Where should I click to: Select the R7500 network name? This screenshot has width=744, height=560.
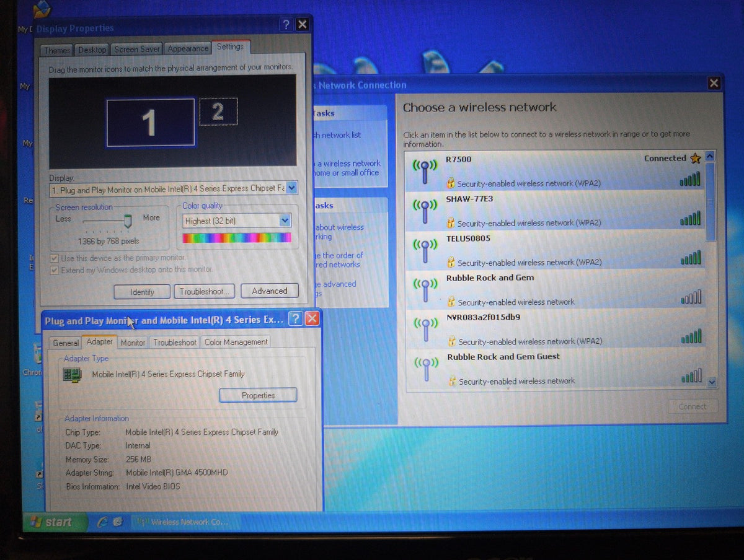click(459, 159)
